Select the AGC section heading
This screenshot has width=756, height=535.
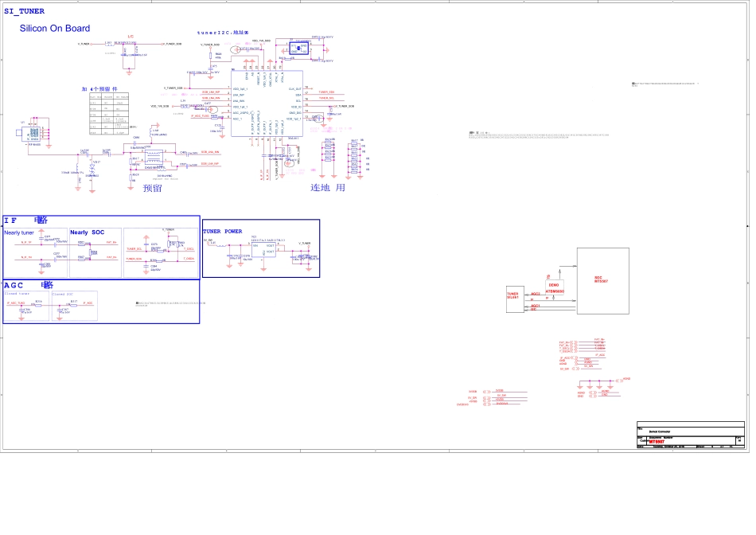[29, 285]
